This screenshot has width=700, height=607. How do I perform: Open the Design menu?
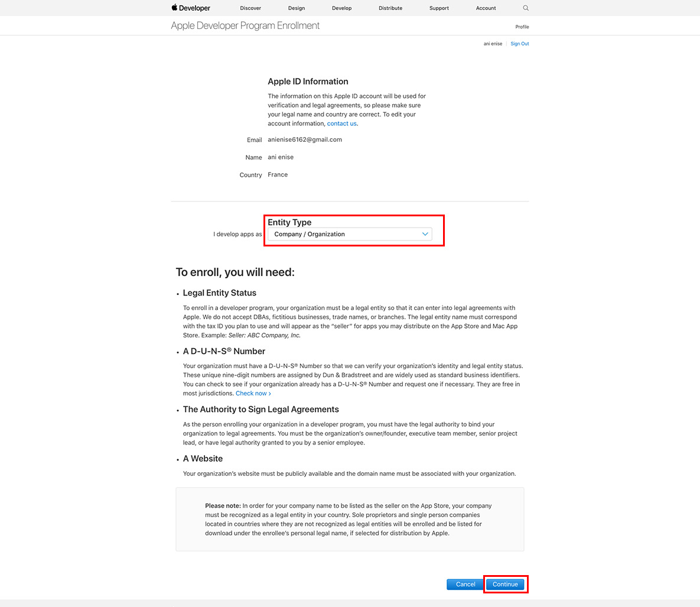point(297,8)
